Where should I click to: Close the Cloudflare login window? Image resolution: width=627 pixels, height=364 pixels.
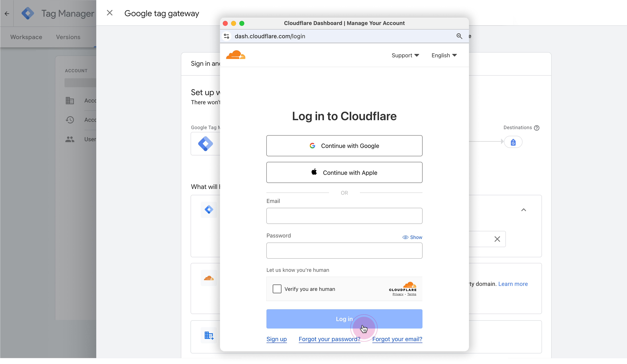click(x=225, y=23)
